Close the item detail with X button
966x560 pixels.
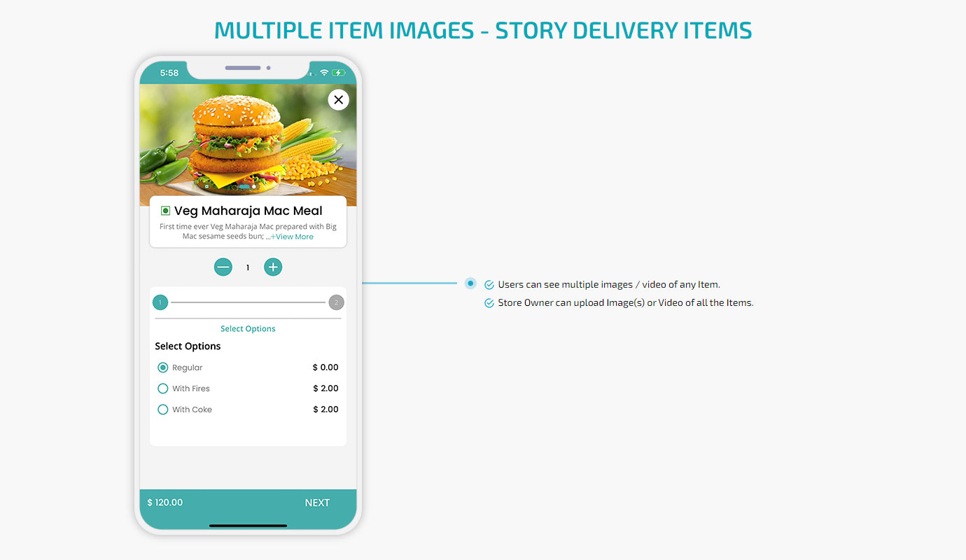coord(338,100)
